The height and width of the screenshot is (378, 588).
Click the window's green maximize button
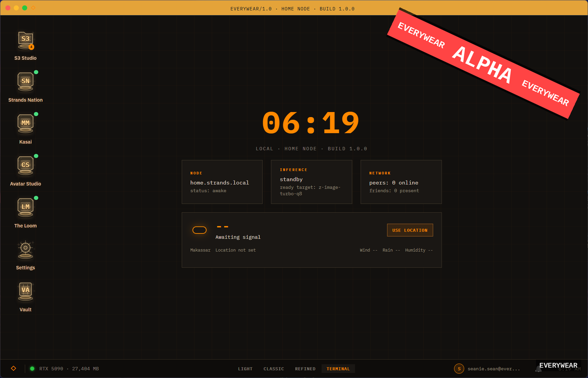24,8
